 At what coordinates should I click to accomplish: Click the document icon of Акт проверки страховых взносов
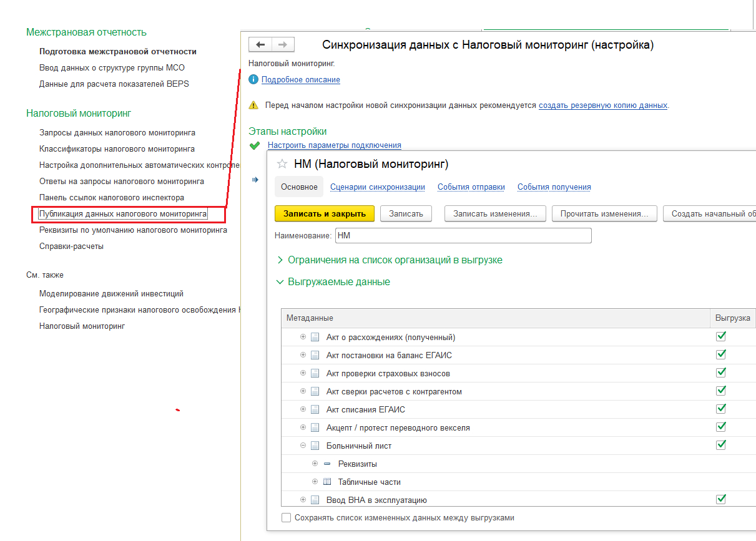(x=315, y=373)
